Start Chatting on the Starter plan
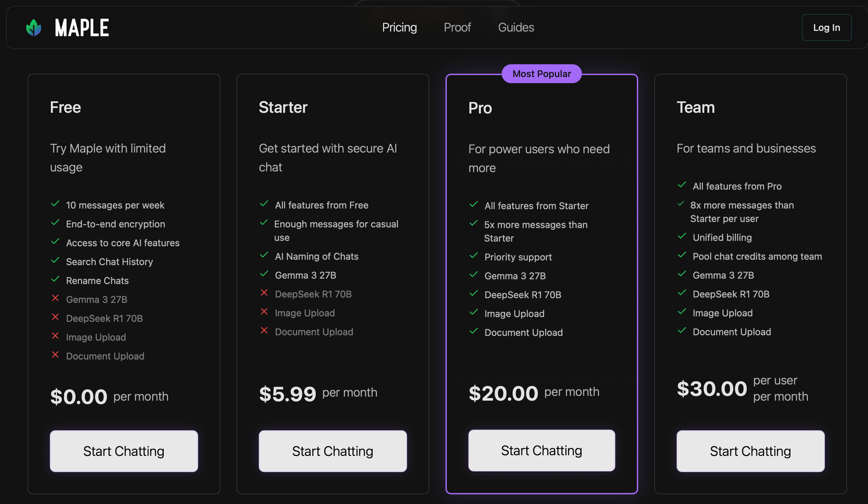The image size is (868, 504). [332, 451]
